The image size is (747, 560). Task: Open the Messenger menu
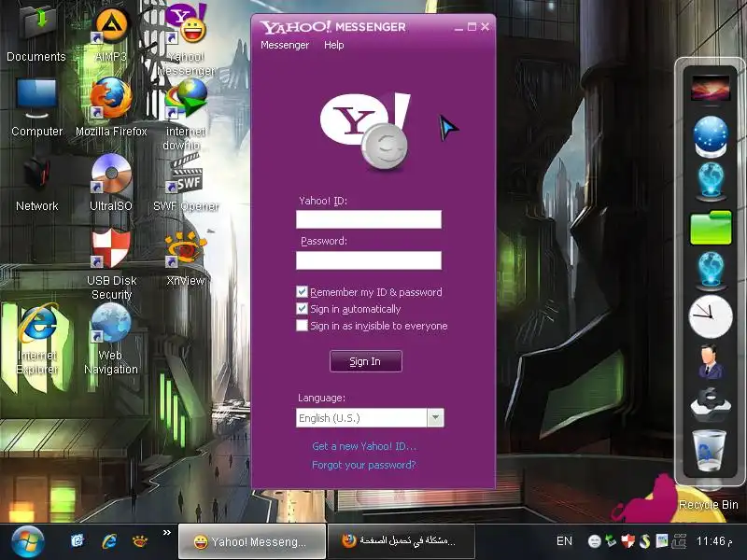pos(285,45)
